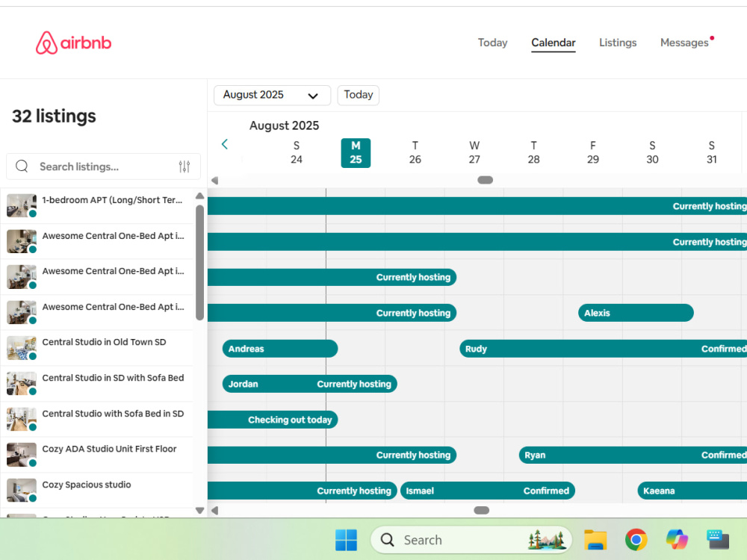Viewport: 747px width, 560px height.
Task: Open 1-bedroom APT currently hosting bar
Action: click(477, 206)
